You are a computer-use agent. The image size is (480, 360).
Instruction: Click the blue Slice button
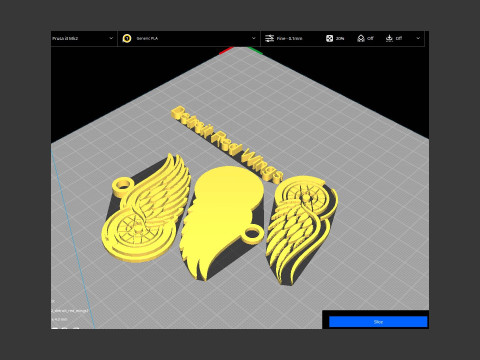[378, 322]
